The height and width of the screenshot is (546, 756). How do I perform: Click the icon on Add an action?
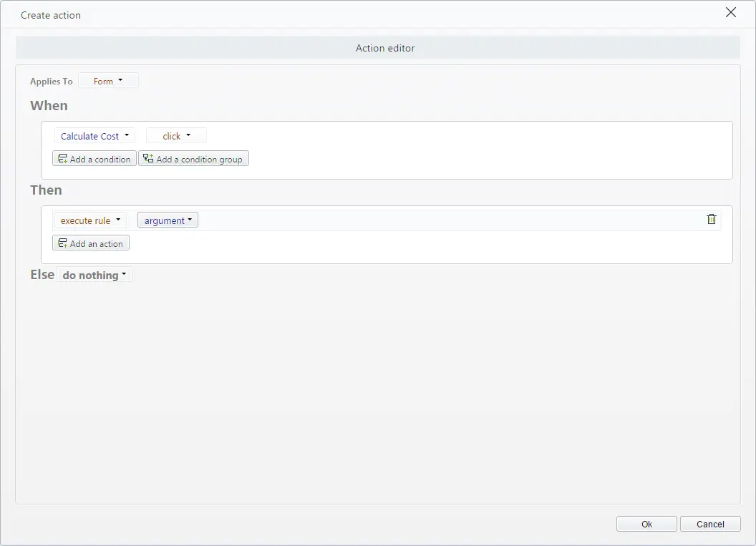[x=62, y=243]
